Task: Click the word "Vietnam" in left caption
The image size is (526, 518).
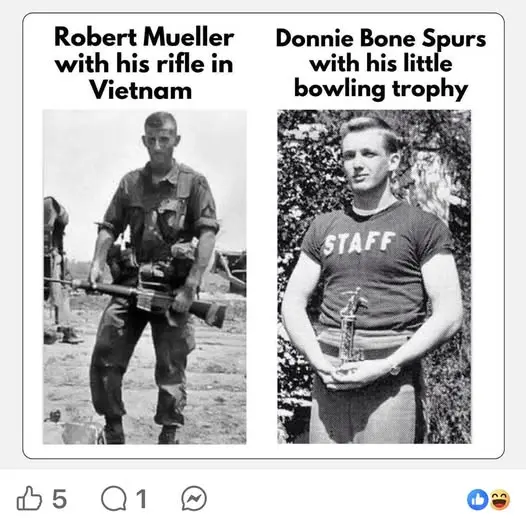Action: pyautogui.click(x=141, y=90)
